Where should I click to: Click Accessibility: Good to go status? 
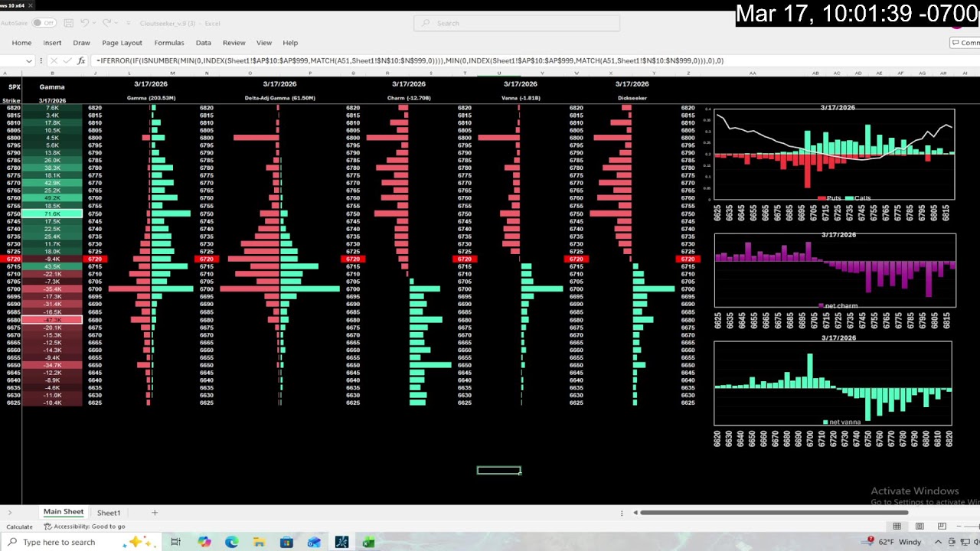pos(85,527)
